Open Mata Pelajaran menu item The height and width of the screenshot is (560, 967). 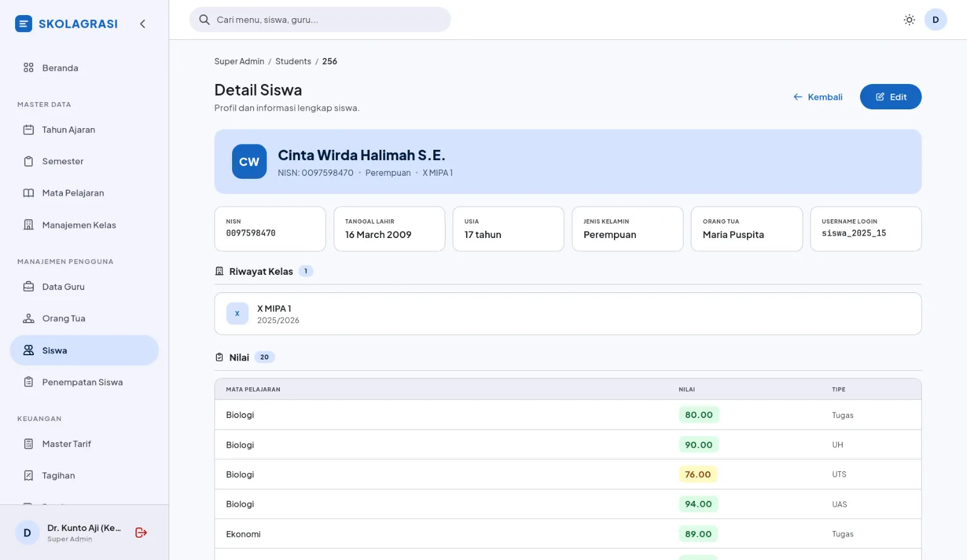click(x=84, y=193)
